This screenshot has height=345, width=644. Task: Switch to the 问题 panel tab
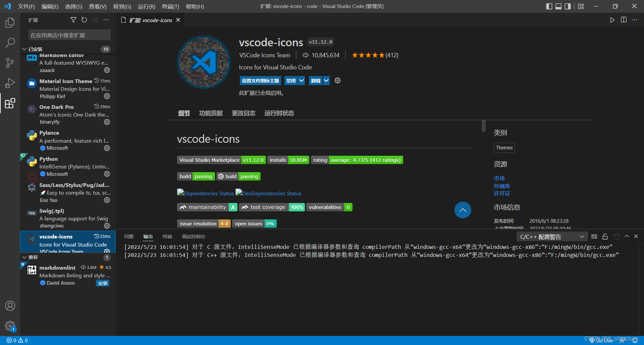pyautogui.click(x=129, y=236)
